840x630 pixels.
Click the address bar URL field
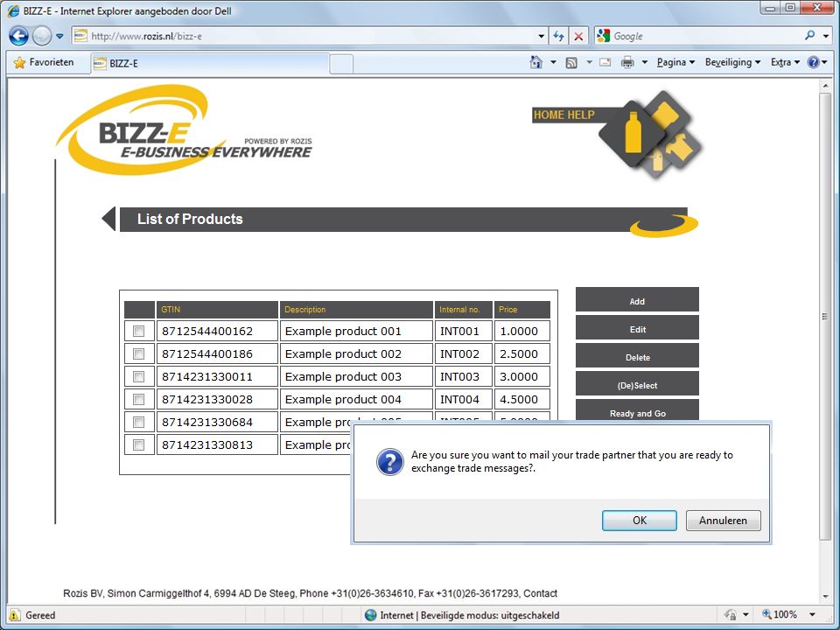tap(305, 36)
